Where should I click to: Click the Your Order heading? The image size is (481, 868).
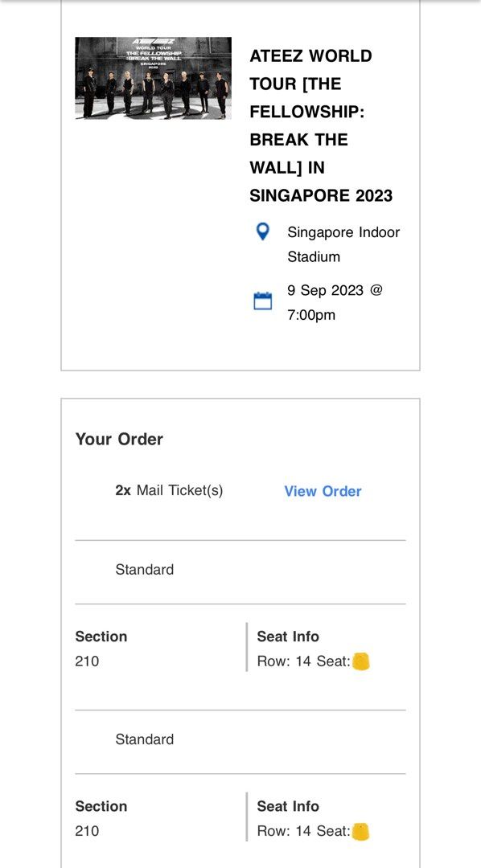click(118, 439)
